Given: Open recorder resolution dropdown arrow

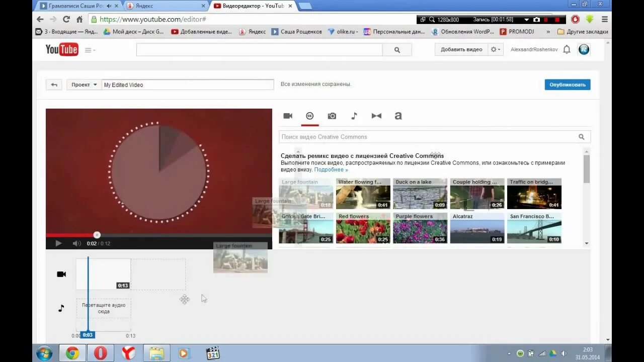Looking at the screenshot, I should click(x=526, y=20).
